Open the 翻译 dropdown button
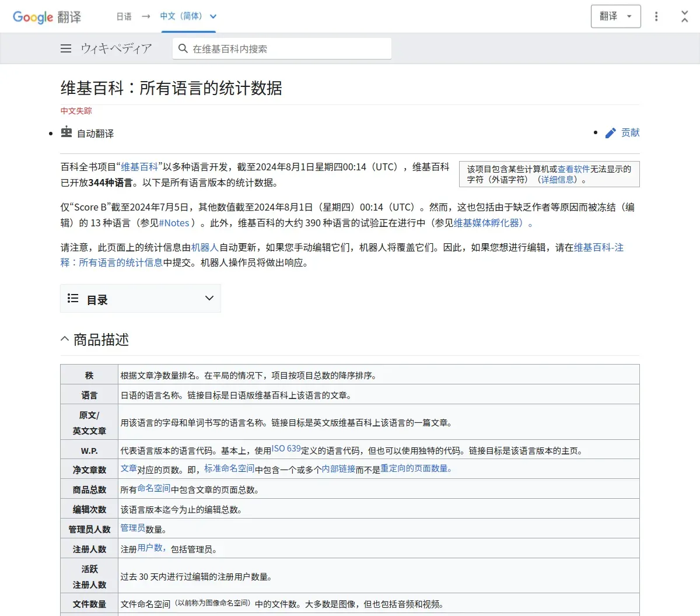Screen dimensions: 700x616 tap(615, 16)
